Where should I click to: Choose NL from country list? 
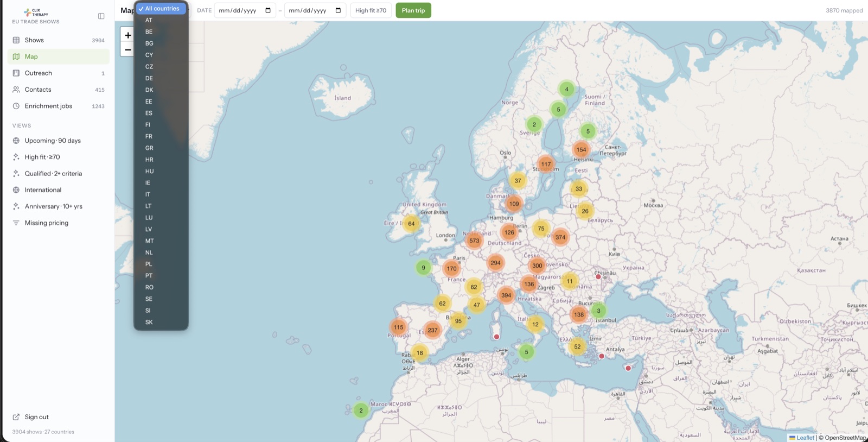click(161, 252)
